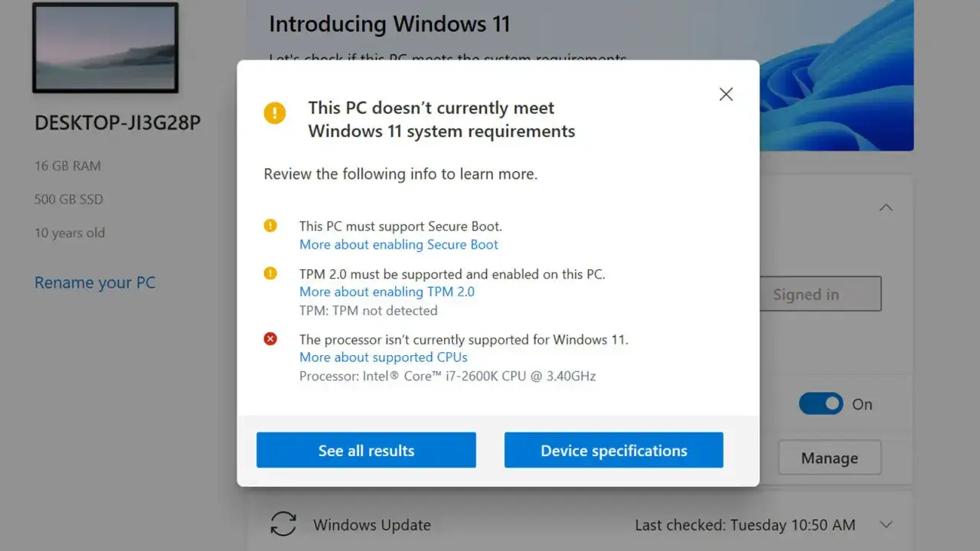
Task: Click the monitor thumbnail of DESKTOP-JI3G28P
Action: 105,47
